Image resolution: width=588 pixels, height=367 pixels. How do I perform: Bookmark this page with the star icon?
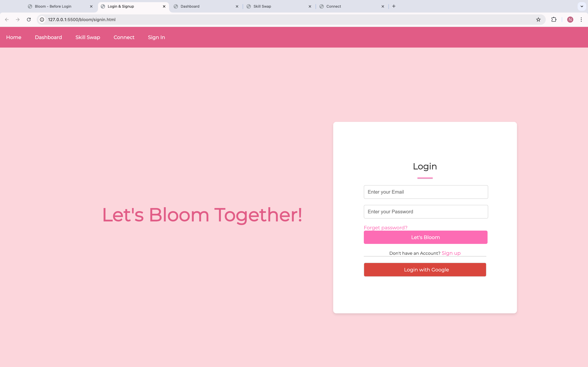click(538, 19)
